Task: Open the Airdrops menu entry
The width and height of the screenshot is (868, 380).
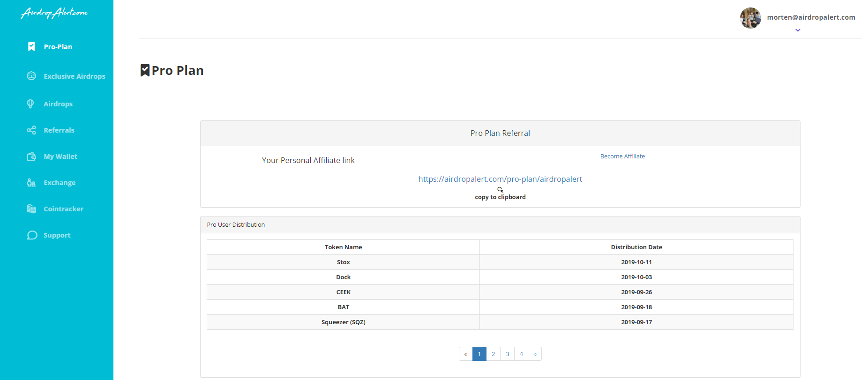Action: 58,104
